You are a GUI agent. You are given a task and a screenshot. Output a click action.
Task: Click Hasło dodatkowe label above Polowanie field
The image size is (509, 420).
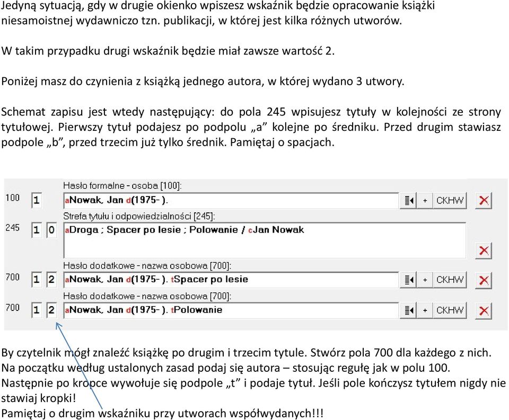(147, 296)
